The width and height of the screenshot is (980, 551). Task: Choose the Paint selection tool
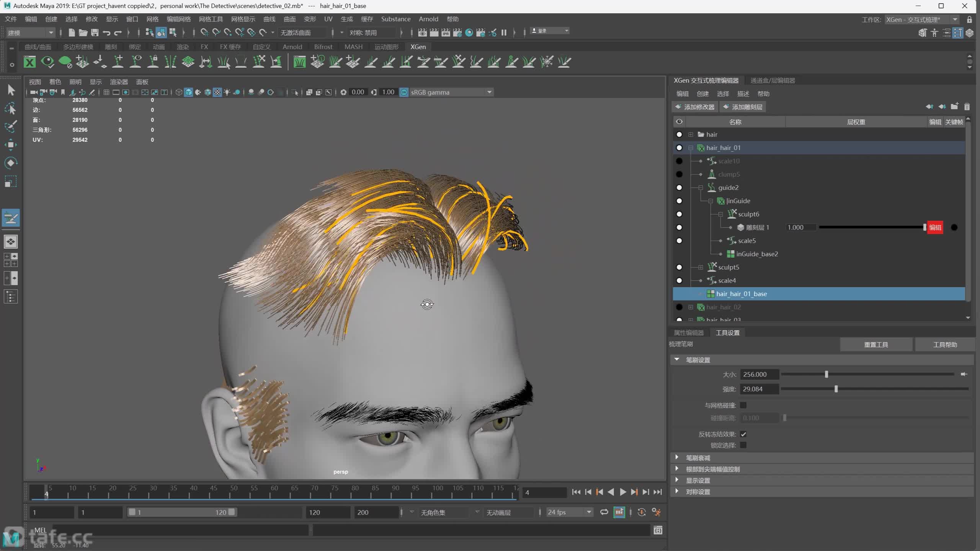(x=11, y=126)
